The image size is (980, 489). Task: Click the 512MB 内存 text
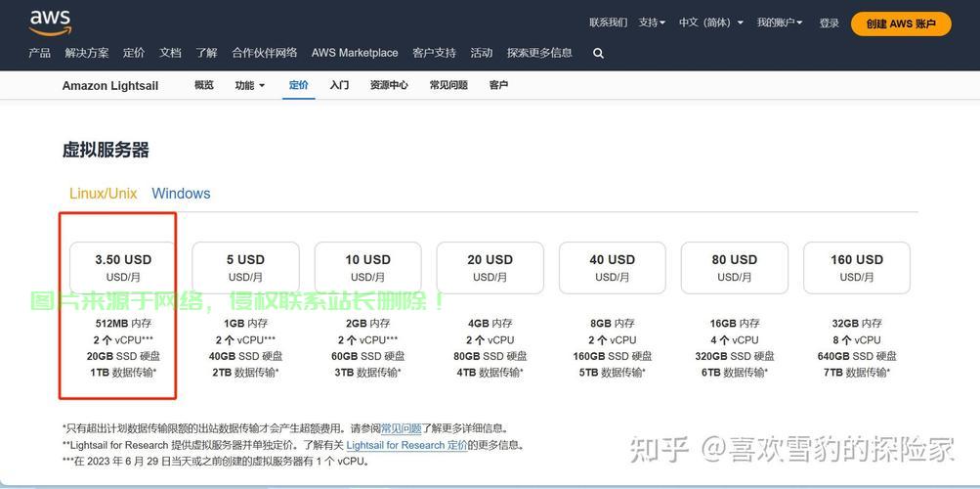[x=123, y=324]
